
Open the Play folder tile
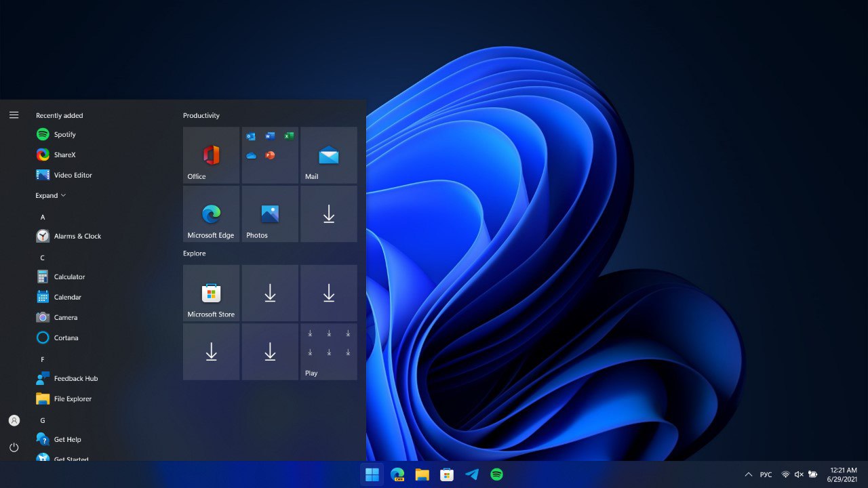coord(329,352)
